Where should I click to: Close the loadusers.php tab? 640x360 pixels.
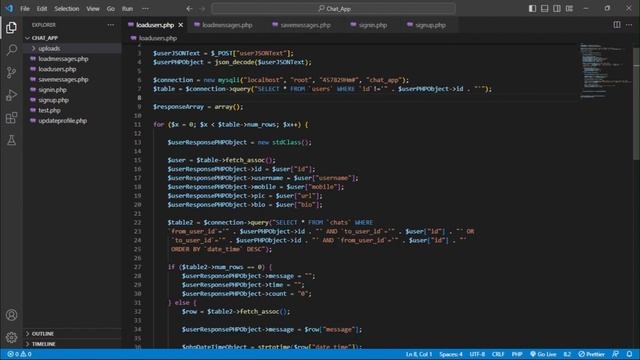180,25
